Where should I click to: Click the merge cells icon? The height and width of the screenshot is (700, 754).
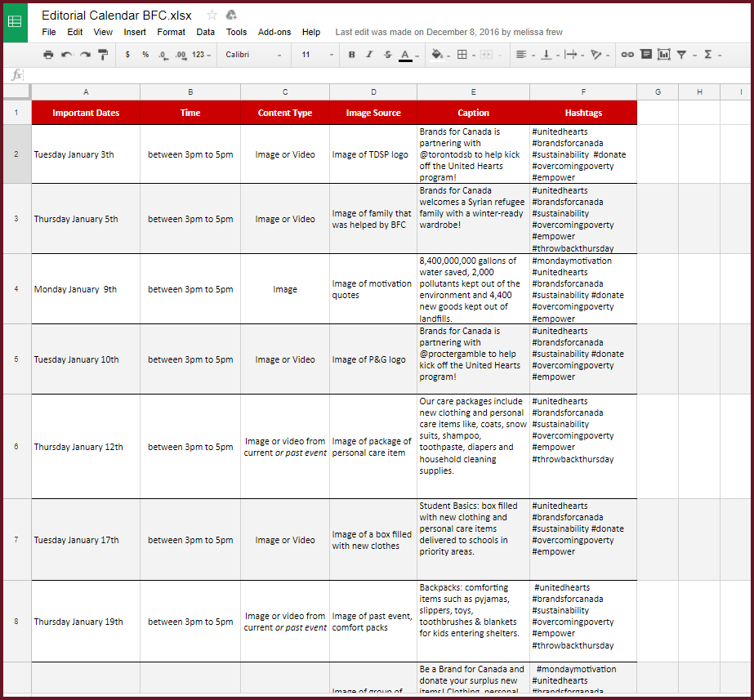487,55
